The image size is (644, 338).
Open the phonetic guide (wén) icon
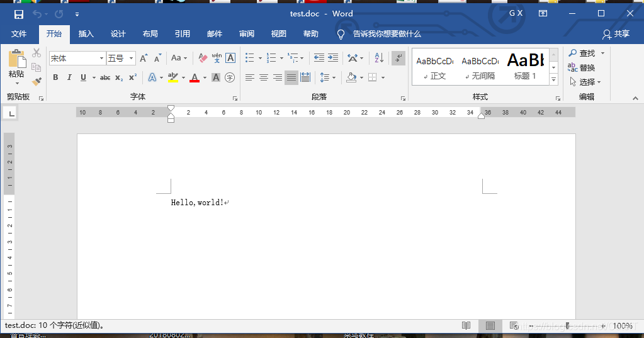(x=217, y=58)
